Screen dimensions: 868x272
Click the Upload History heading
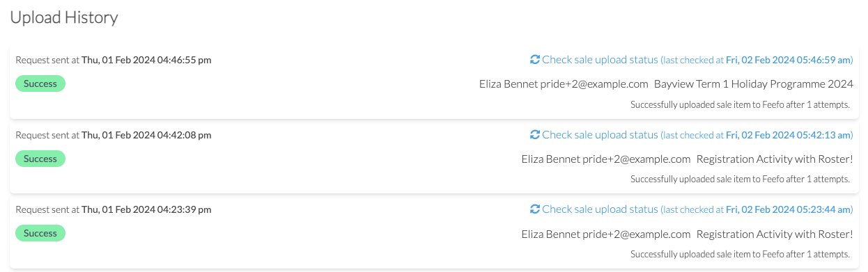coord(64,18)
